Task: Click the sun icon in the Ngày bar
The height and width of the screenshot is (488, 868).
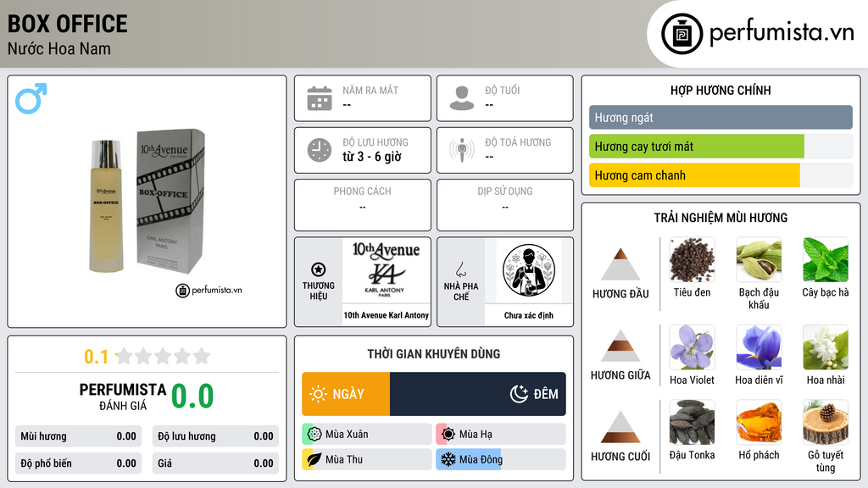Action: click(319, 394)
